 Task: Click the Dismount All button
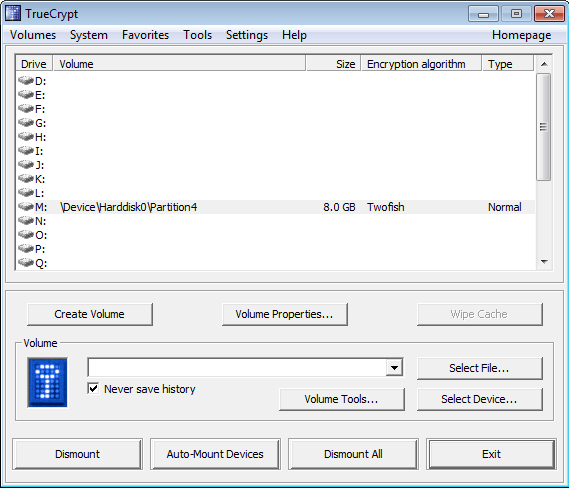click(353, 454)
